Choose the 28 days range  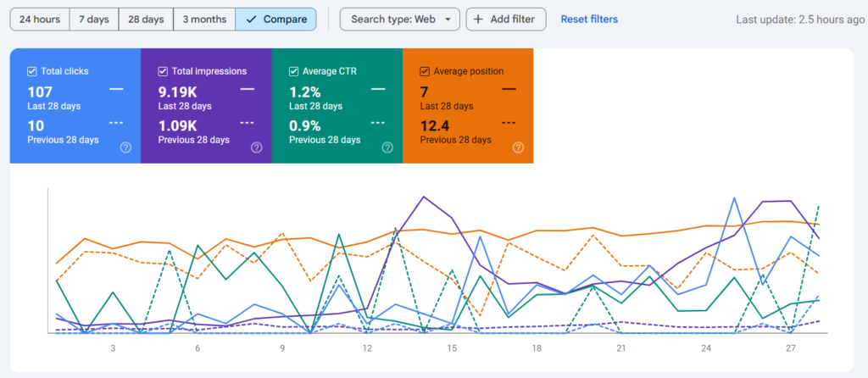(x=147, y=19)
